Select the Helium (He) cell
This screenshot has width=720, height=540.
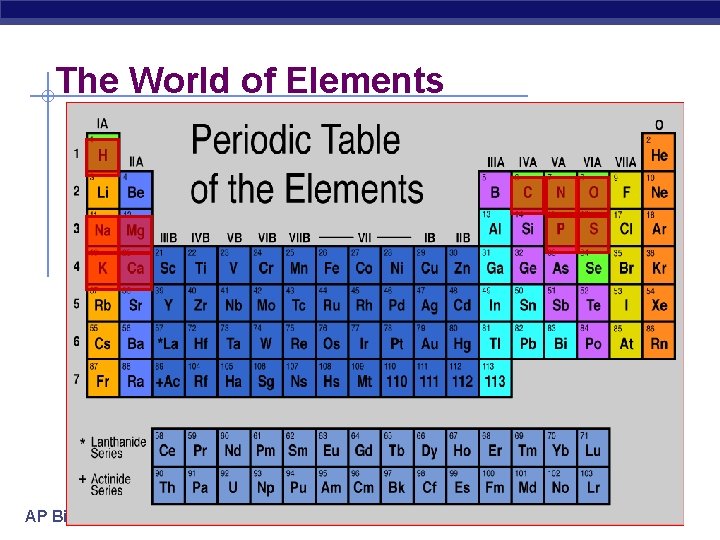(x=658, y=152)
